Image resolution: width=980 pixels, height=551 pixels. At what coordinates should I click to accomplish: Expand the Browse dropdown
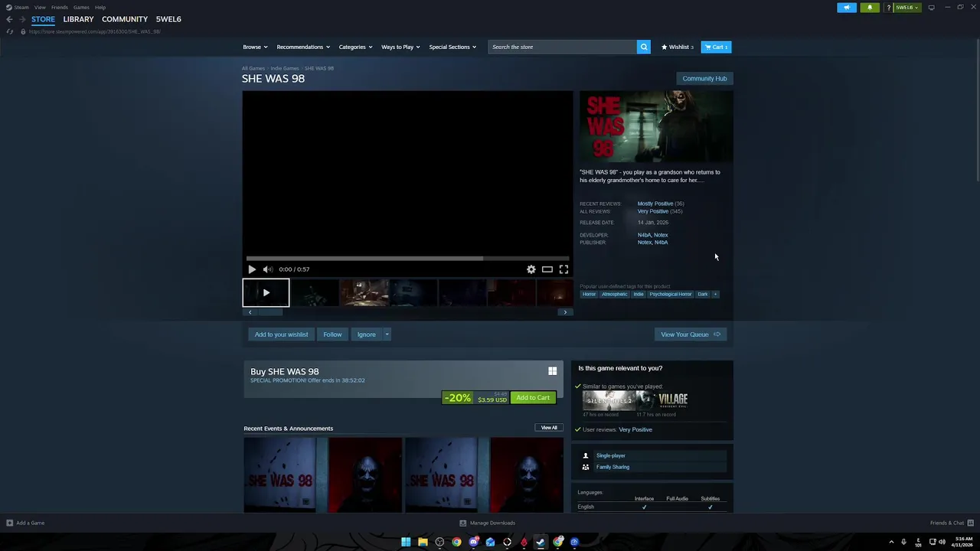point(255,47)
